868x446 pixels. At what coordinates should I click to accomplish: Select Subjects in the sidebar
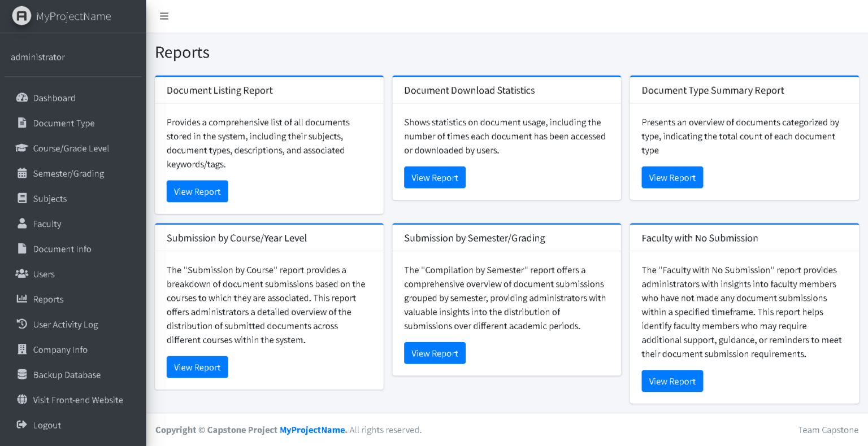click(50, 199)
